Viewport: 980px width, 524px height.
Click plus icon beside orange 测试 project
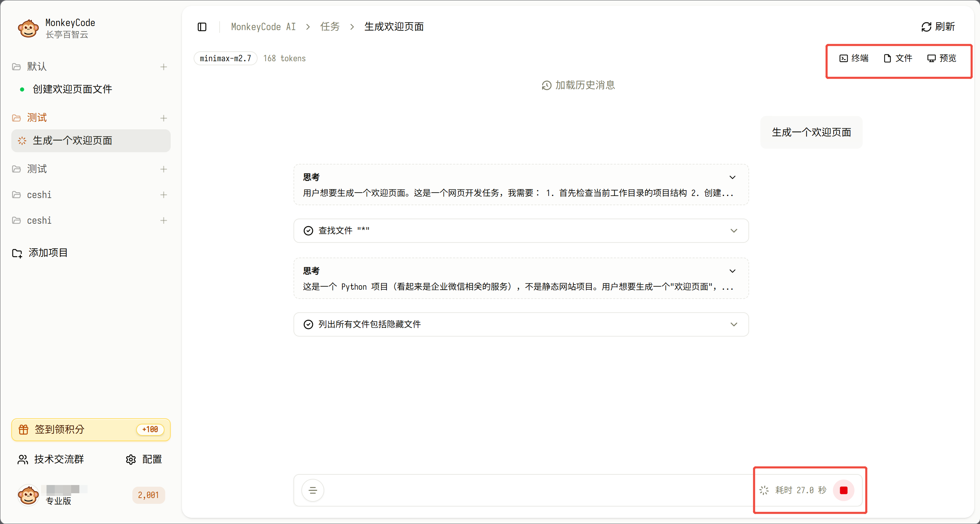pos(164,118)
